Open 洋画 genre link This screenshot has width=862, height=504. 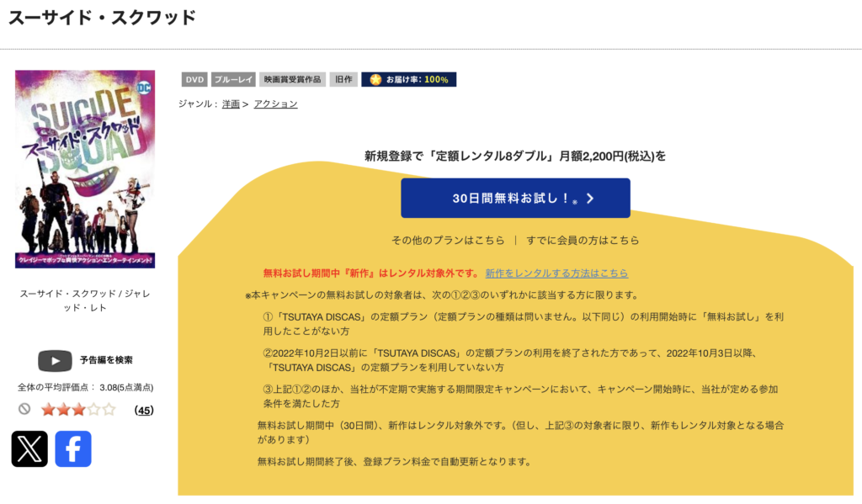(x=231, y=103)
